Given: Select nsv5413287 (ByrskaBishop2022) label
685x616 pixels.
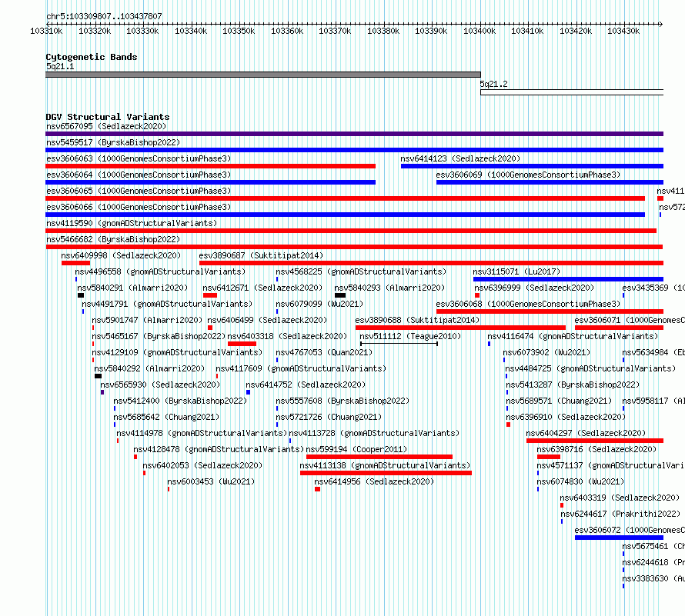Looking at the screenshot, I should click(x=573, y=385).
